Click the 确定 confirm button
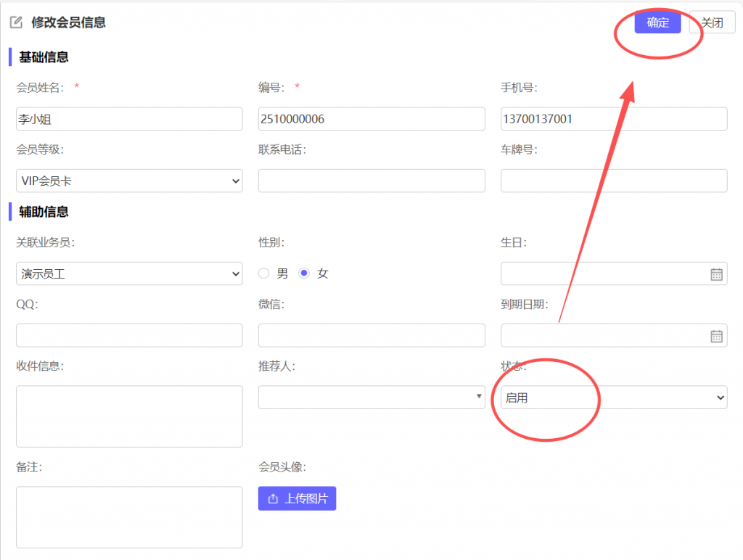The width and height of the screenshot is (743, 560). (x=657, y=22)
